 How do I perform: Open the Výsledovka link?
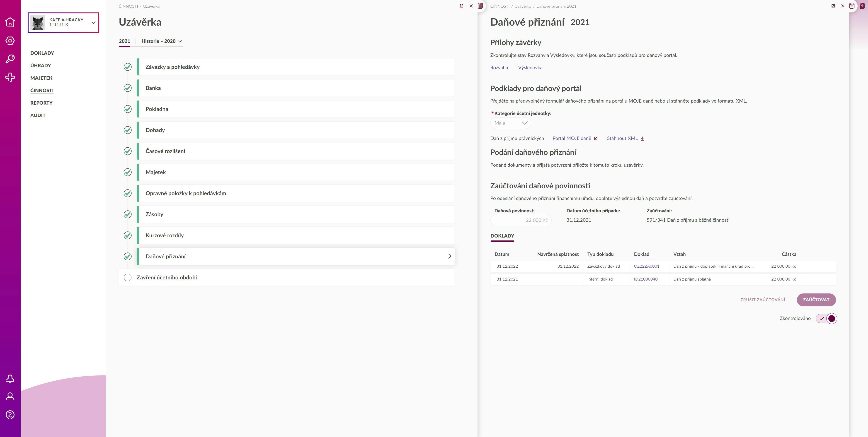[x=530, y=68]
